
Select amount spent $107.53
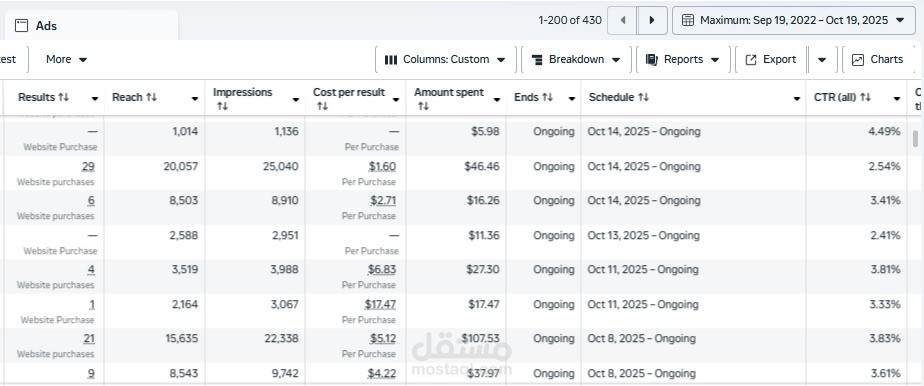pyautogui.click(x=480, y=339)
